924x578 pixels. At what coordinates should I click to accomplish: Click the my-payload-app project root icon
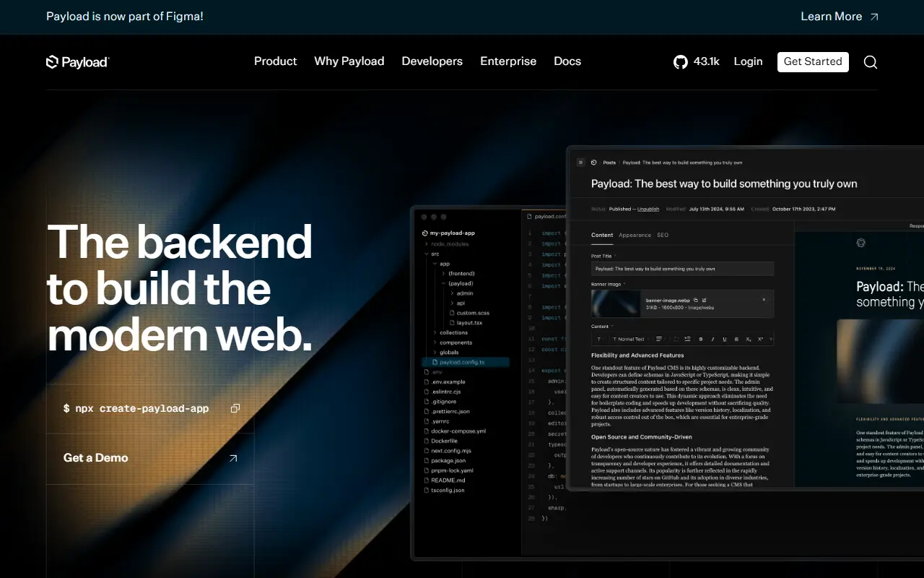(424, 233)
